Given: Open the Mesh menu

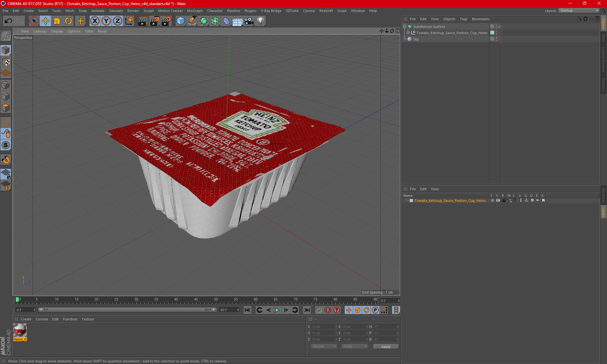Looking at the screenshot, I should click(x=70, y=11).
